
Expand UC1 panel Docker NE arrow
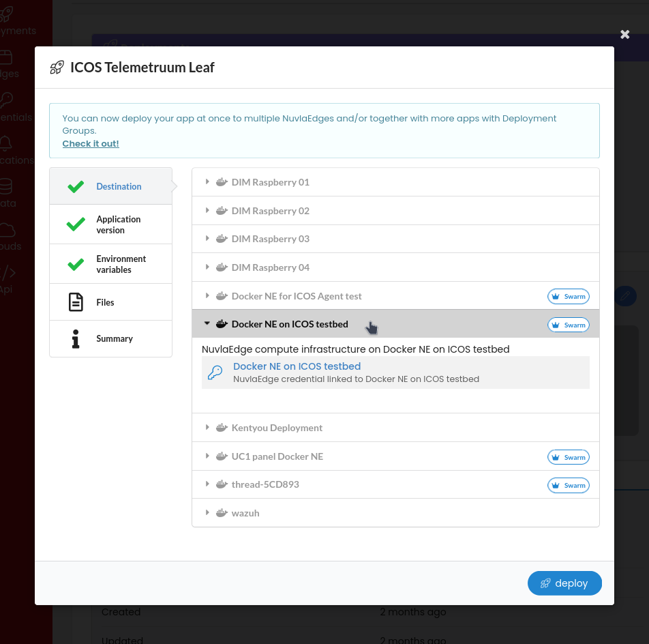pyautogui.click(x=207, y=456)
